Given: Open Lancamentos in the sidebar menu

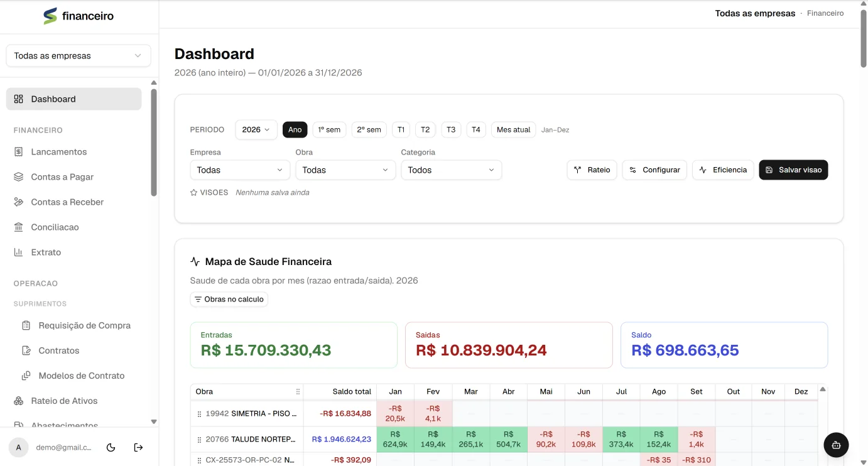Looking at the screenshot, I should point(73,152).
